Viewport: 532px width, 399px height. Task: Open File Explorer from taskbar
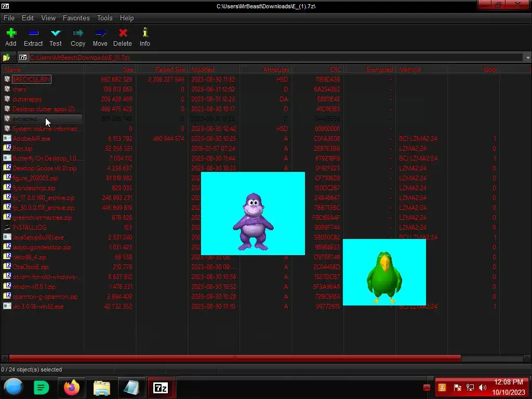[101, 388]
